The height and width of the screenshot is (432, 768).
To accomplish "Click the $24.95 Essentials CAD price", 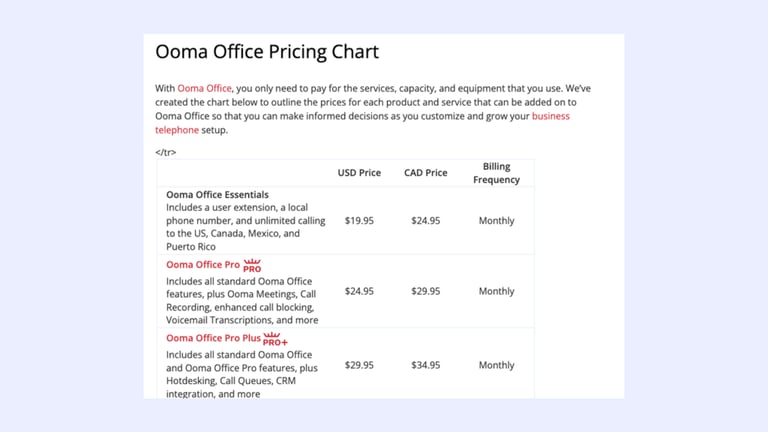I will (x=426, y=220).
